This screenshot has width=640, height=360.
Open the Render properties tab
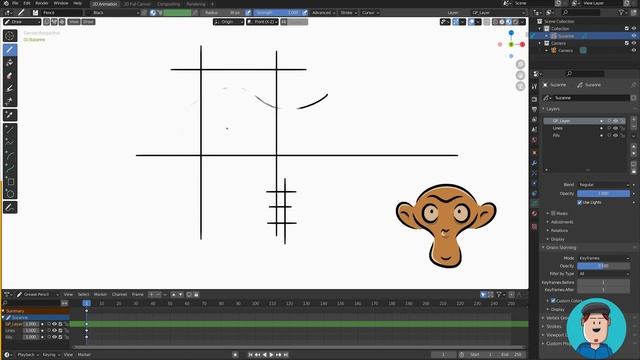click(x=534, y=99)
